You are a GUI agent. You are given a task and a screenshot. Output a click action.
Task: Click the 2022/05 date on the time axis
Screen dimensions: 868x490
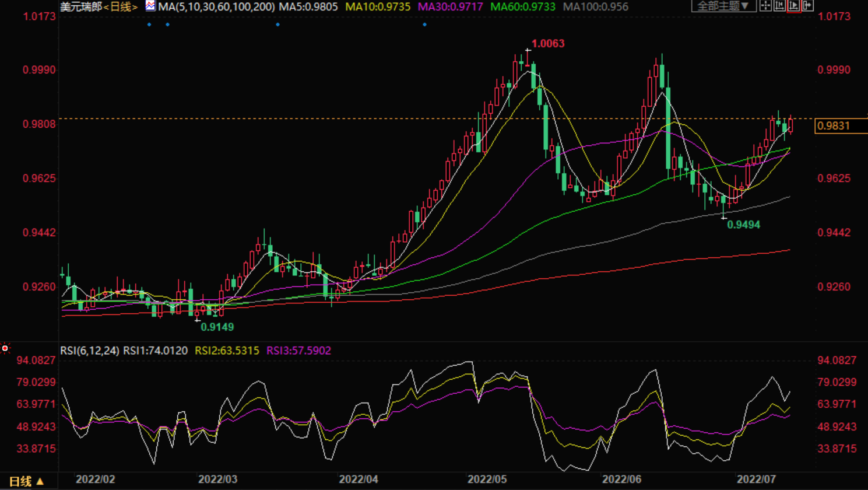487,480
